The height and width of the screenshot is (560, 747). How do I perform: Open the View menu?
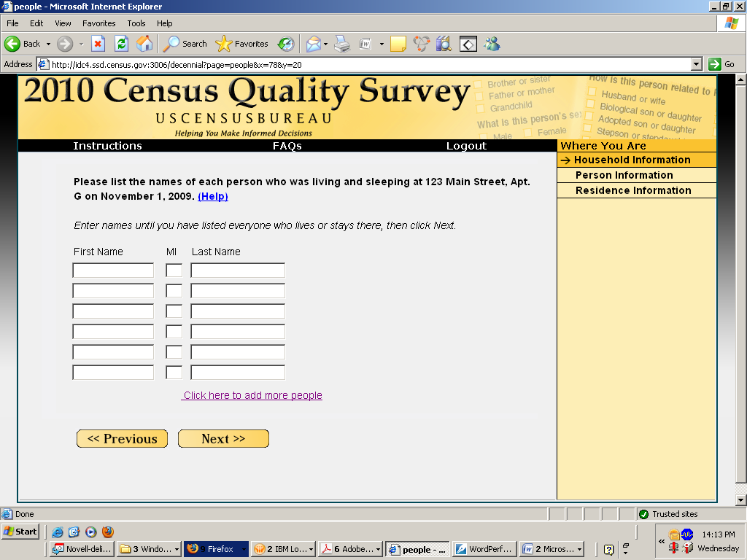[63, 23]
